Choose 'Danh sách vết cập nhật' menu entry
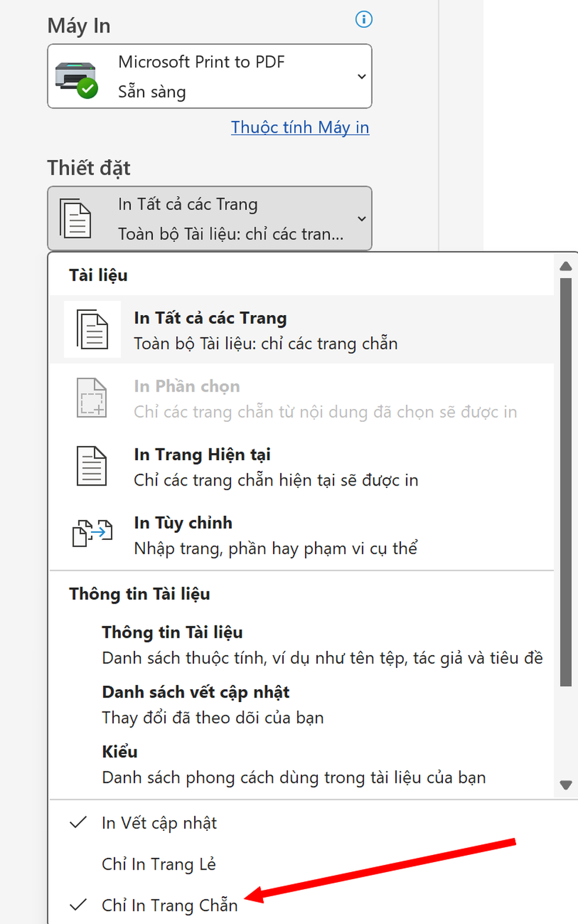 click(195, 692)
